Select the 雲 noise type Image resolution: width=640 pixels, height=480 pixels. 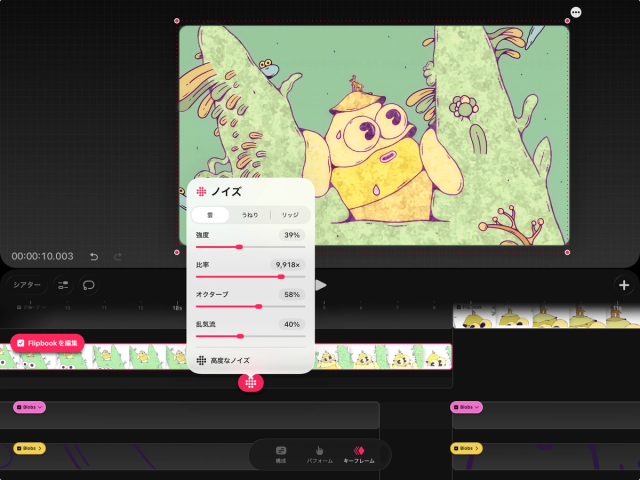[x=210, y=215]
